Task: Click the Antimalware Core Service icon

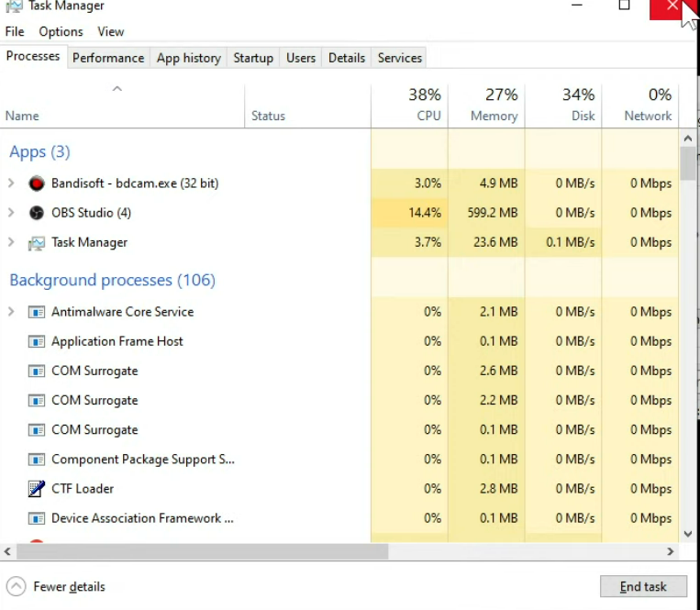Action: [37, 312]
